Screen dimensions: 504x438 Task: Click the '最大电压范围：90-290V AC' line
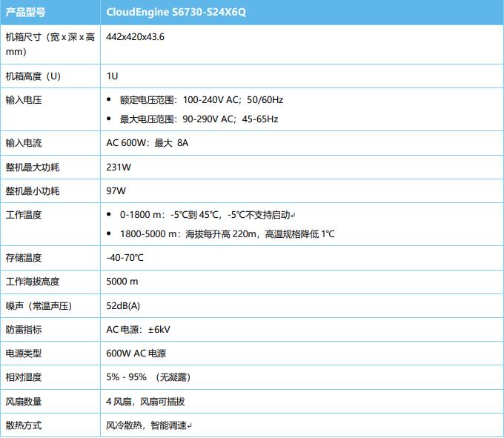point(199,119)
